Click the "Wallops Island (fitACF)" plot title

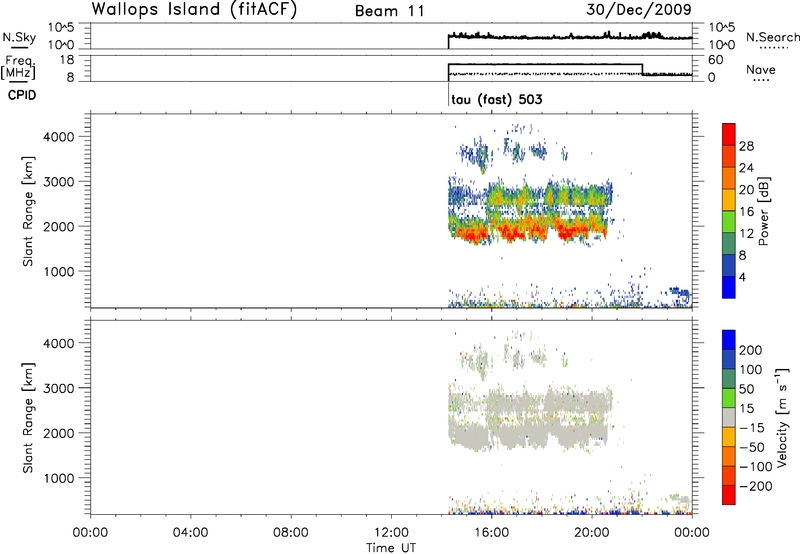194,9
